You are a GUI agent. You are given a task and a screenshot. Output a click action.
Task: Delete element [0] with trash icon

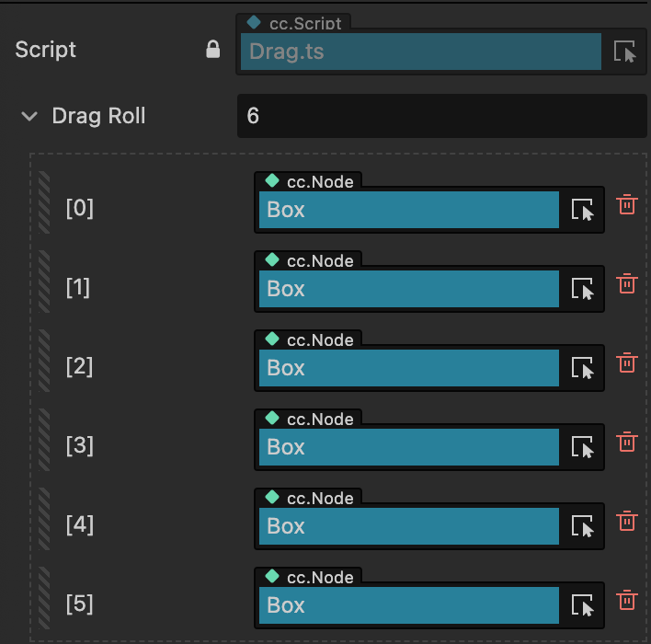point(627,204)
